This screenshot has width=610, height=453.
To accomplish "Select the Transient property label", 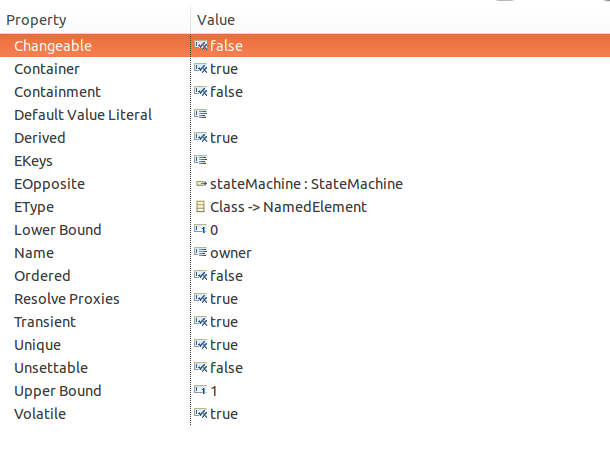I will tap(45, 322).
